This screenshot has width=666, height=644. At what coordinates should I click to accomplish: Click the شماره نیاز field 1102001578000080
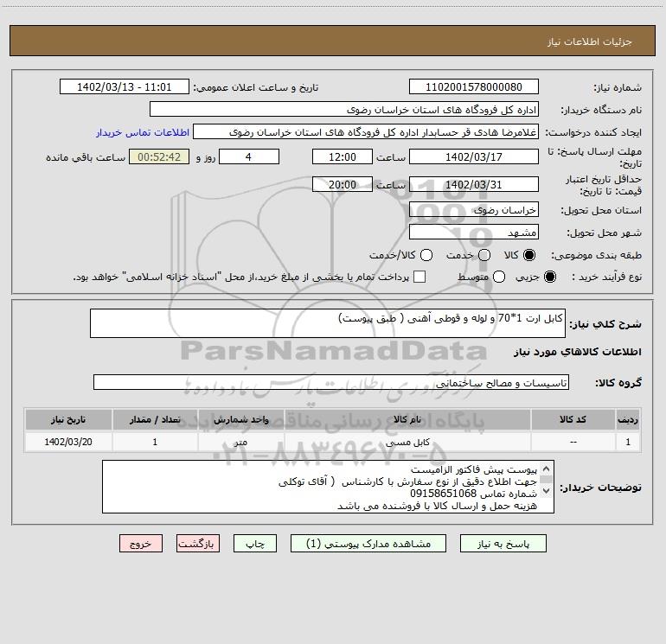coord(474,86)
